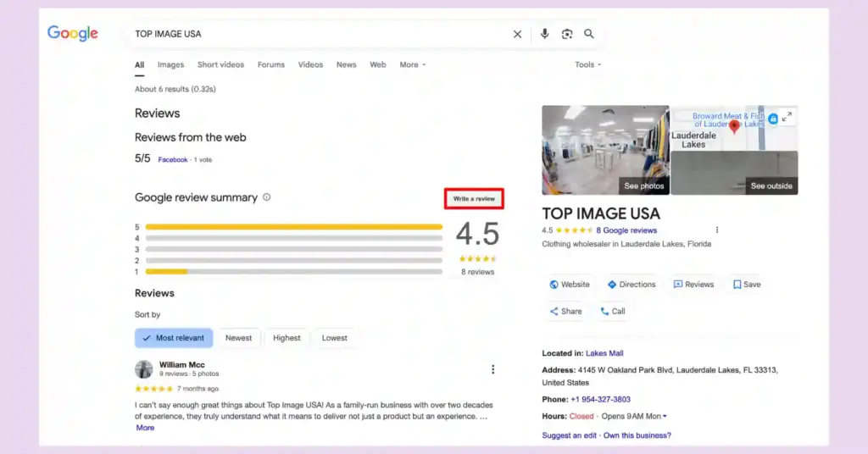Switch to the Images tab
This screenshot has height=454, width=868.
click(170, 64)
